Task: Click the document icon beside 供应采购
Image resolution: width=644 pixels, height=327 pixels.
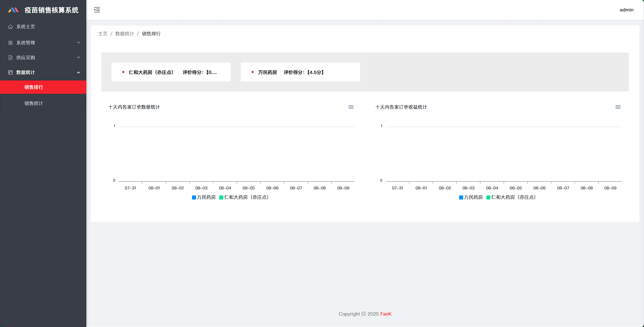Action: [x=10, y=58]
